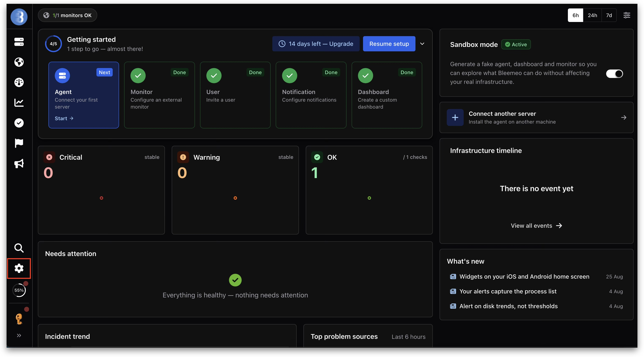Viewport: 644px width, 357px height.
Task: Click the 4/5 Getting started progress ring
Action: tap(53, 44)
